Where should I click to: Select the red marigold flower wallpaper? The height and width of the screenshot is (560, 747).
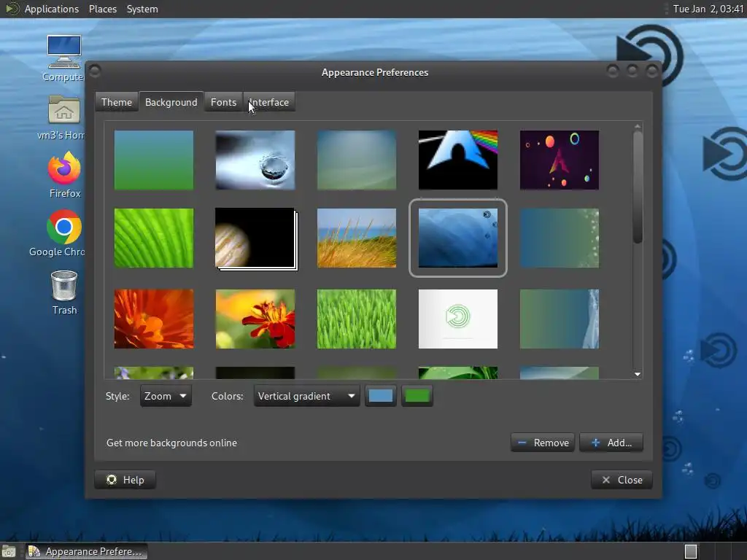255,319
